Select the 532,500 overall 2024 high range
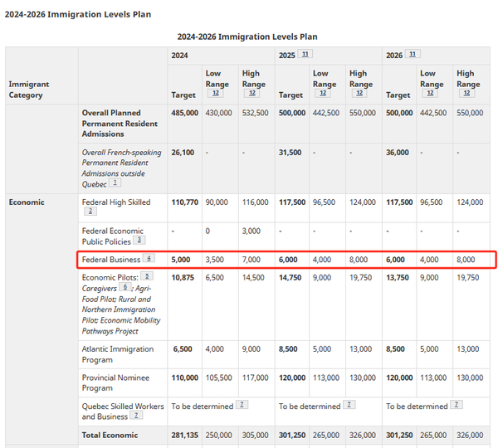The image size is (498, 448). (x=256, y=113)
